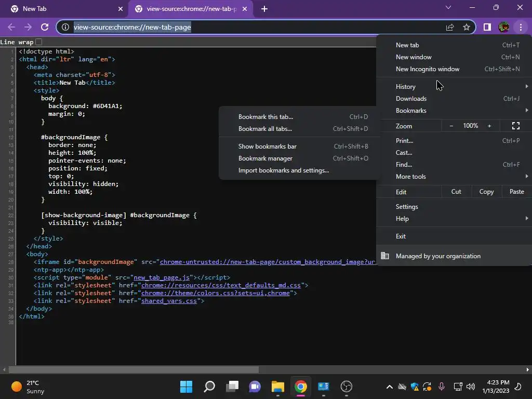
Task: Click Paste in the Edit row
Action: pyautogui.click(x=517, y=192)
